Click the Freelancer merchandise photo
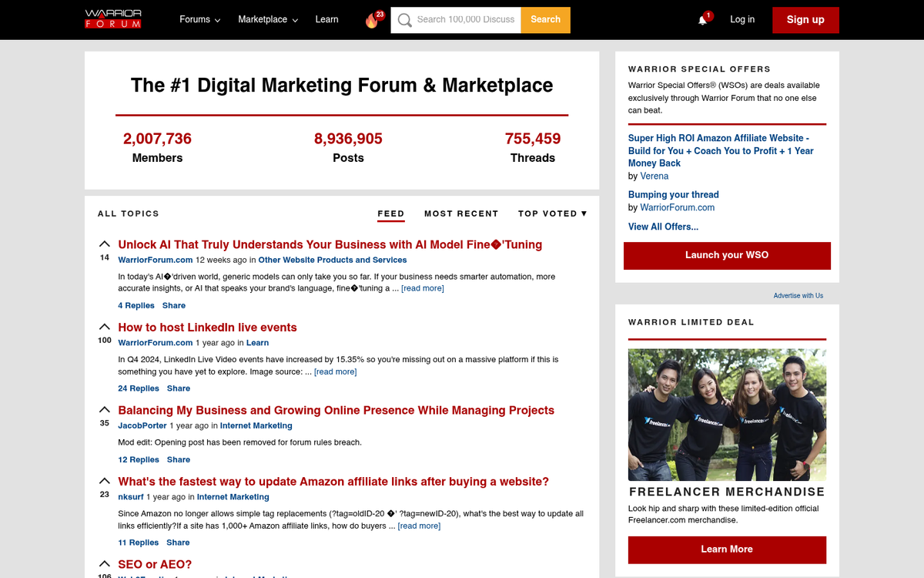 point(727,414)
